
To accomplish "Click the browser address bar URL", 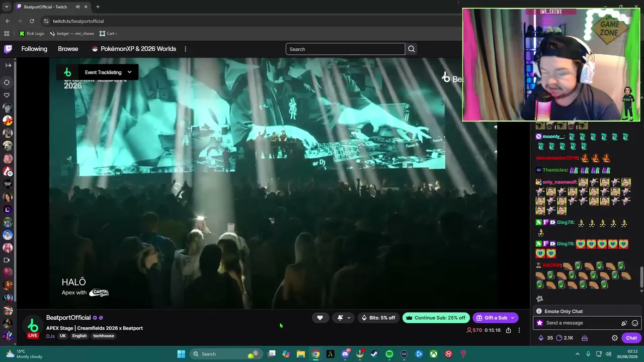I will [x=78, y=21].
